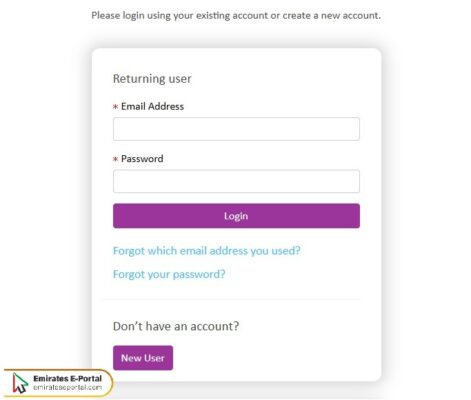Click the 'Please login using your existing account' instruction
Image resolution: width=471 pixels, height=400 pixels.
[x=236, y=16]
